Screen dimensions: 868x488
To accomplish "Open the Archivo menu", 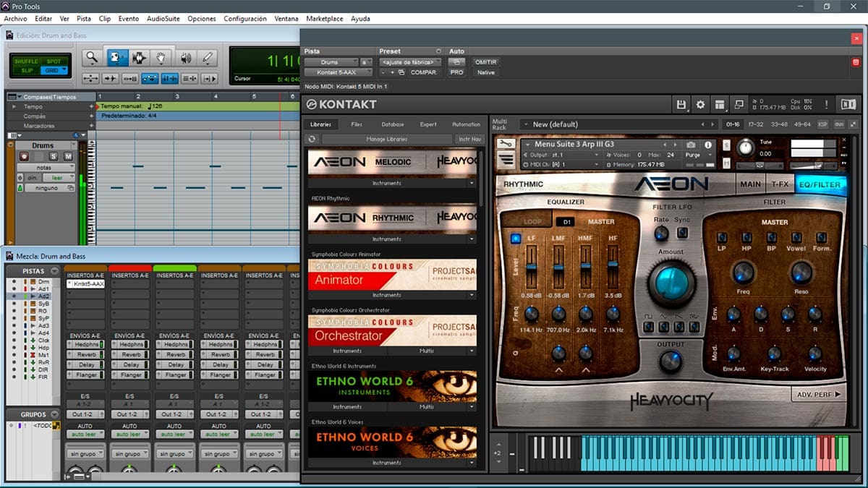I will click(15, 19).
